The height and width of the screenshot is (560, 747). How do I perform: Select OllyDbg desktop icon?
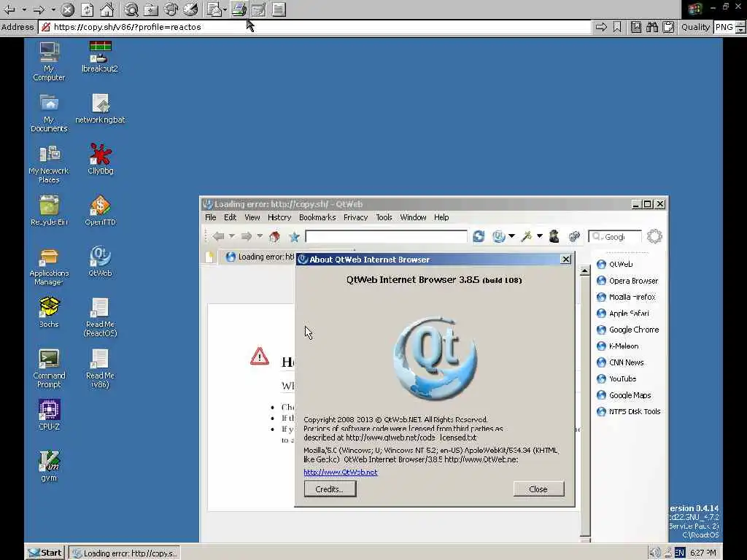(x=101, y=158)
